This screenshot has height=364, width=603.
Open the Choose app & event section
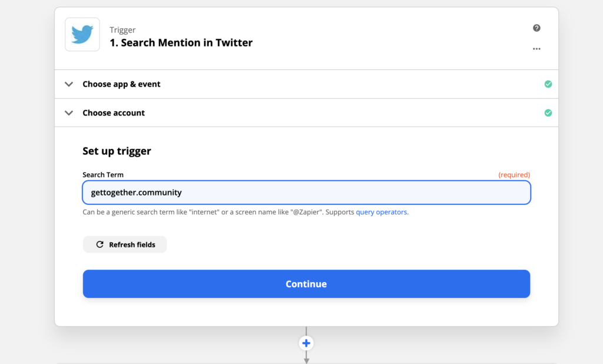pos(306,84)
